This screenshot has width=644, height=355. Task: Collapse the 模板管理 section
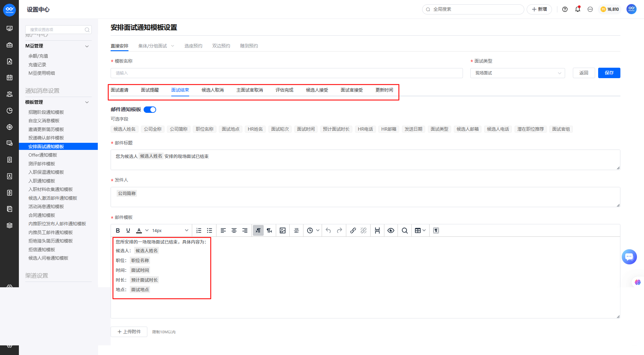pyautogui.click(x=87, y=102)
